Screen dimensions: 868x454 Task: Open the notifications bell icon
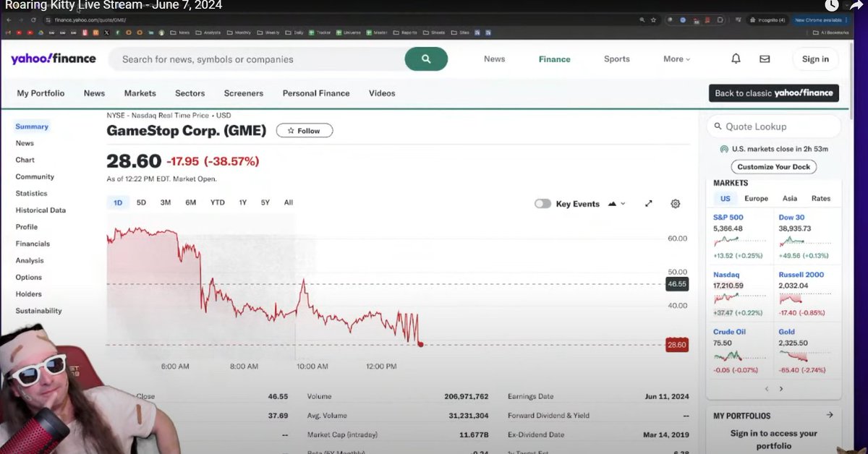(736, 59)
